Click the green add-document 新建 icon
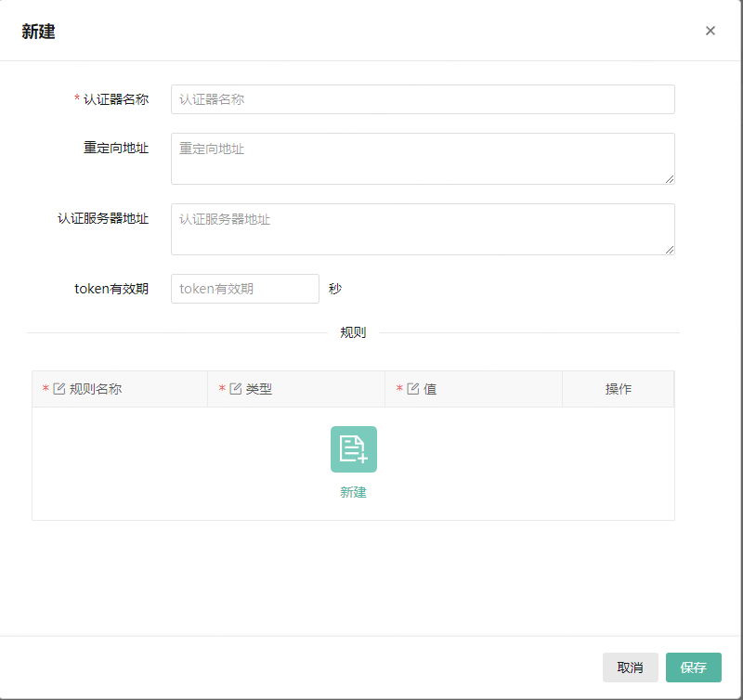This screenshot has width=743, height=700. (x=354, y=449)
